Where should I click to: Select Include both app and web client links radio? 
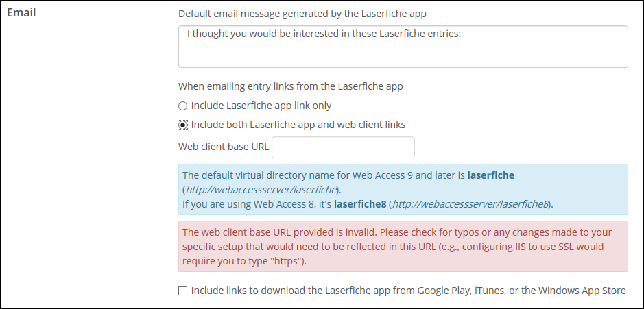pyautogui.click(x=182, y=125)
